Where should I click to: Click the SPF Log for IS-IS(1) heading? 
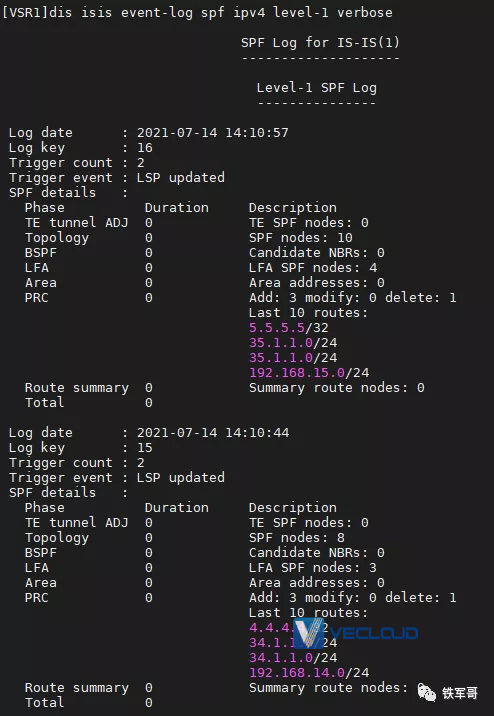tap(320, 43)
